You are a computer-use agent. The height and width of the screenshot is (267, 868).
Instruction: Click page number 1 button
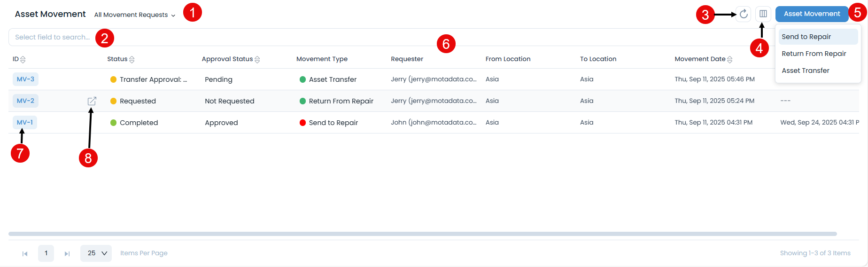click(x=46, y=253)
